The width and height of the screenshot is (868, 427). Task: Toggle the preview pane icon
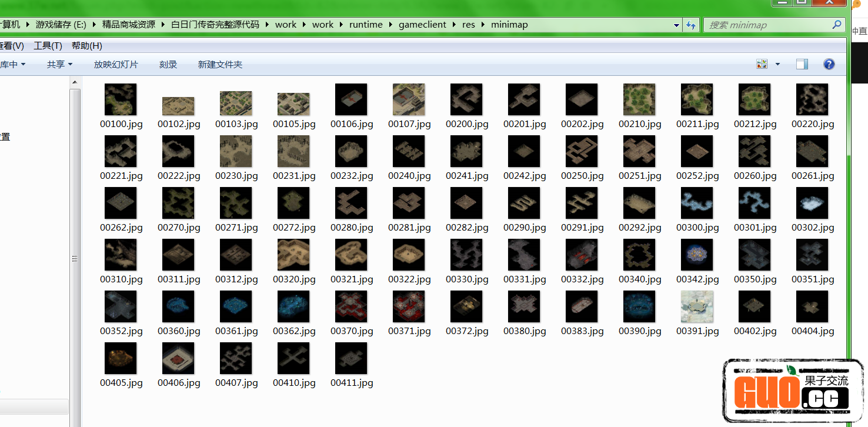pyautogui.click(x=802, y=64)
